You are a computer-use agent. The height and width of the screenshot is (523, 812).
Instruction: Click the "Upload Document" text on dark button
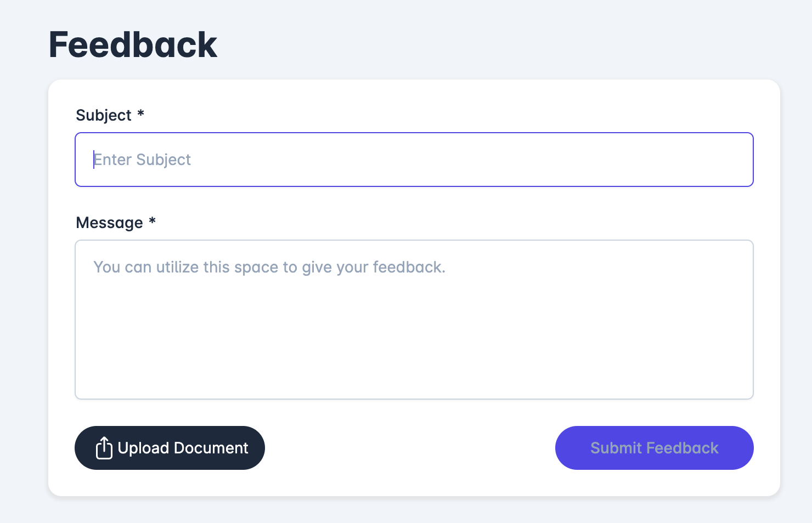coord(183,448)
